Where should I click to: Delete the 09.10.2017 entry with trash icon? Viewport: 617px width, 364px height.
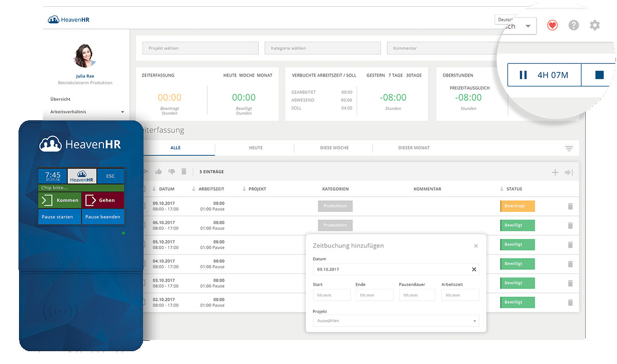coord(570,206)
